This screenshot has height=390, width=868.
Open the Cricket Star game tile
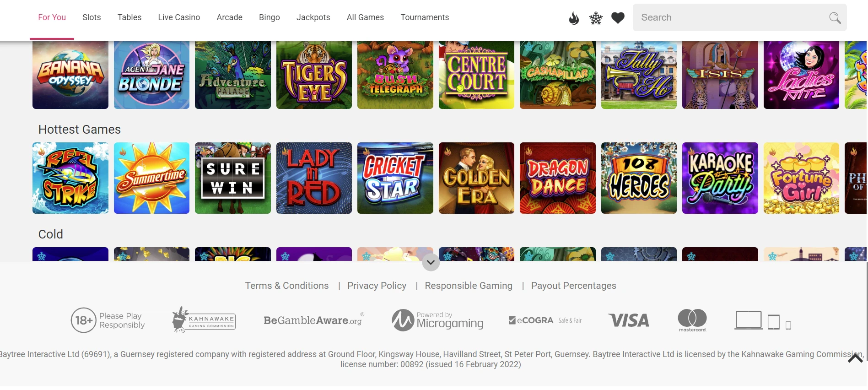[395, 178]
